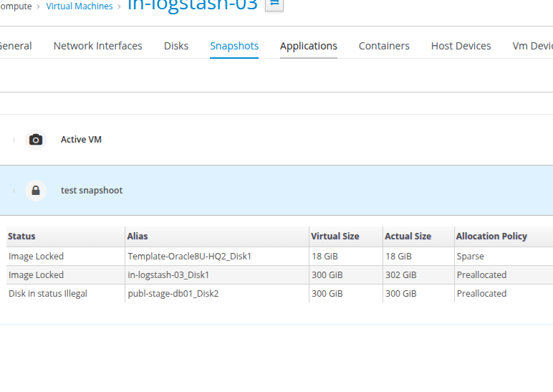Click the Allocation Policy column header
The image size is (553, 392).
pyautogui.click(x=491, y=236)
